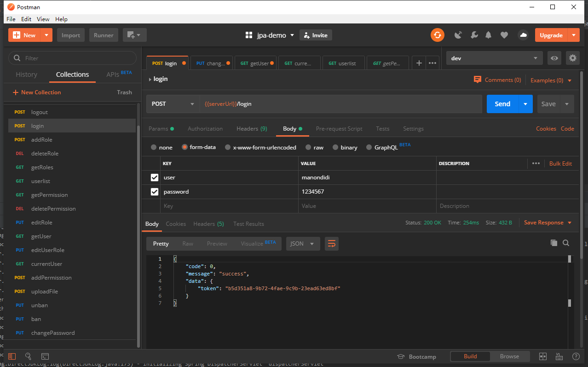Open Postman console icon in bottom bar
588x367 pixels.
tap(45, 356)
